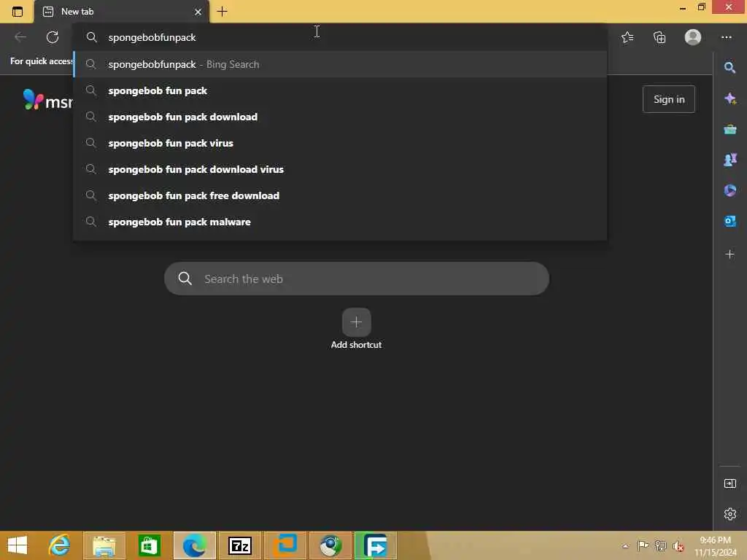The image size is (747, 560).
Task: Open the Store app from taskbar
Action: 149,545
